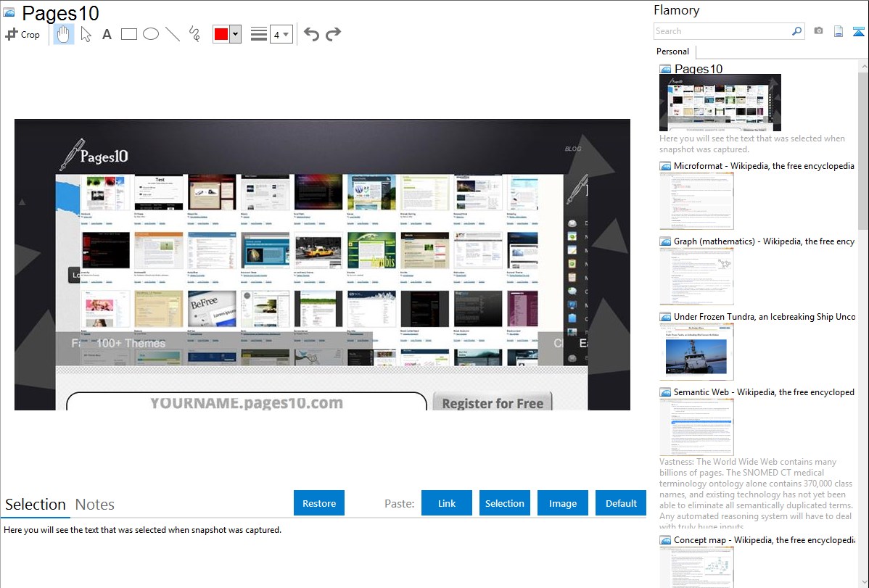The image size is (869, 588).
Task: Click the Pages10 icon beside the page title
Action: 9,12
